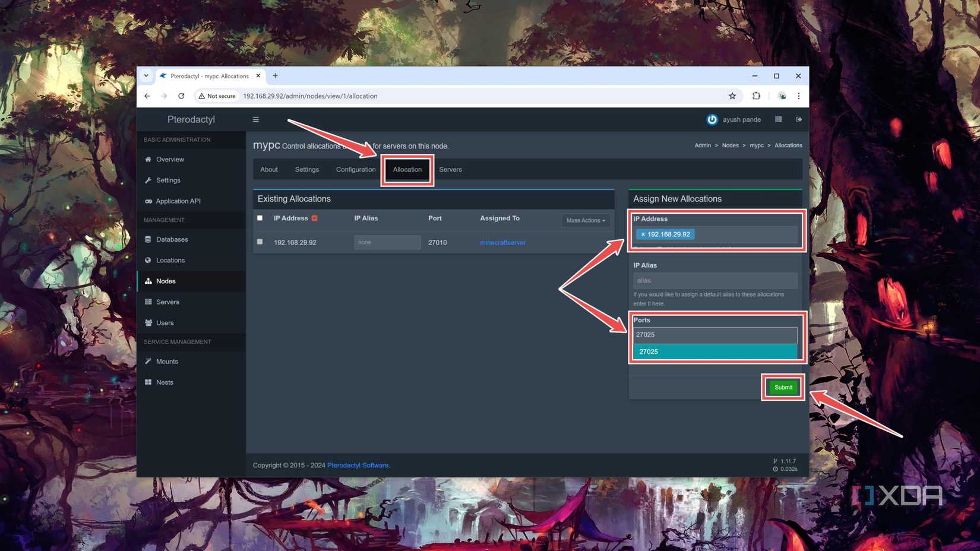Open the admin panel grid icon near username

click(x=778, y=119)
